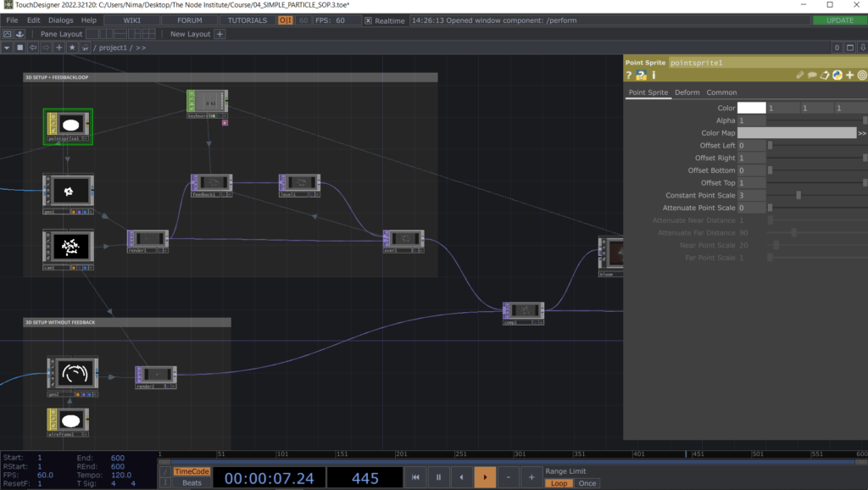Select the pointsprite1 node in network

(x=68, y=127)
